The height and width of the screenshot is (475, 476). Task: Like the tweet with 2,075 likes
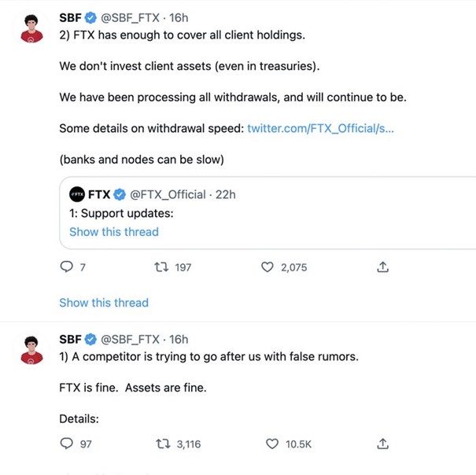click(268, 267)
